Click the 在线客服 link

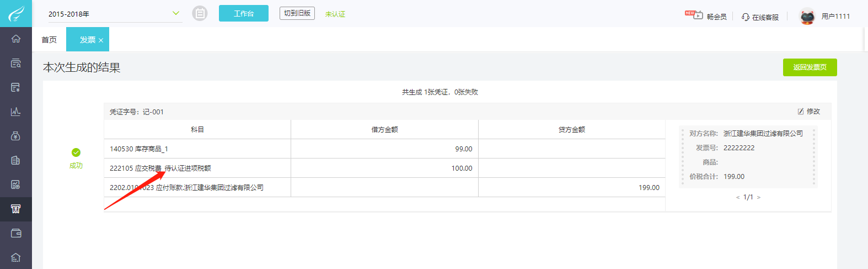click(765, 17)
